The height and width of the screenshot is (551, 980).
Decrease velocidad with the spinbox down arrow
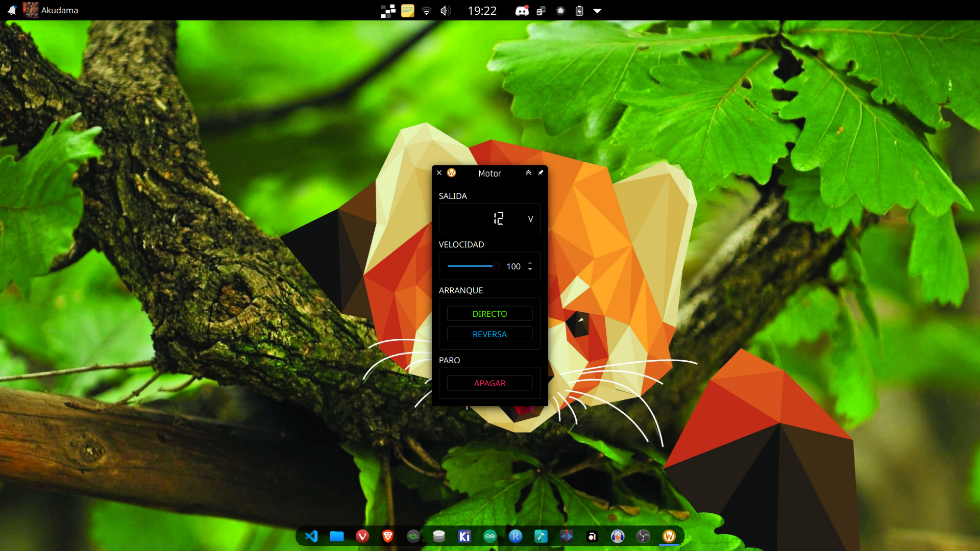coord(530,269)
